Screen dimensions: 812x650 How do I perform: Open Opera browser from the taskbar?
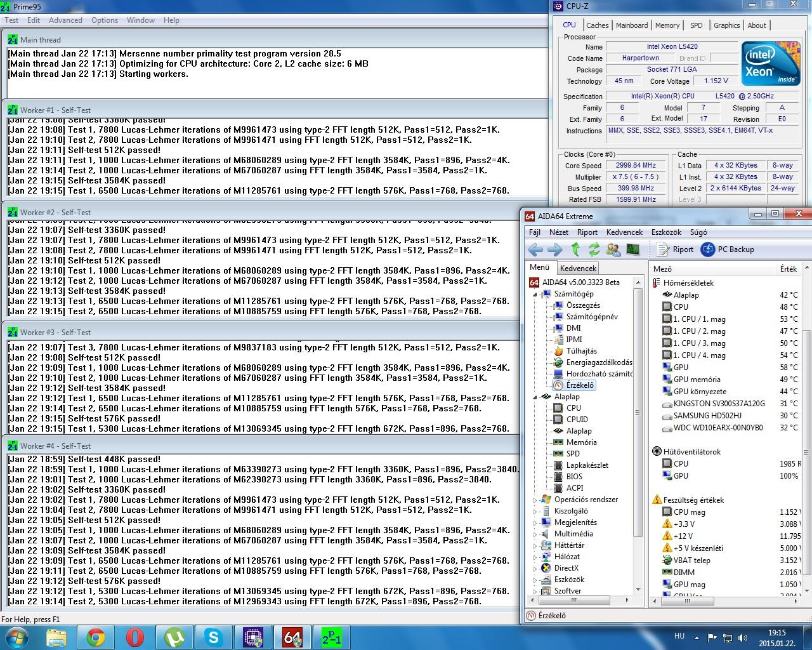click(135, 637)
